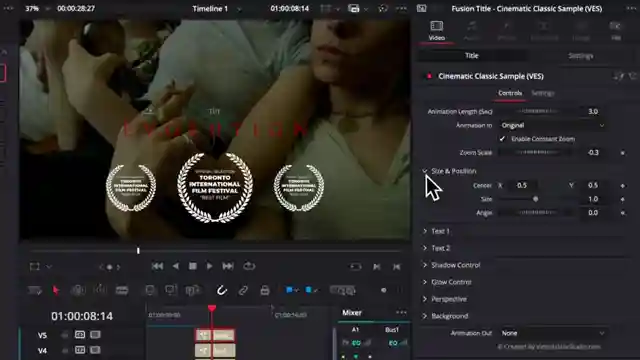640x360 pixels.
Task: Open the Animation In dropdown set to Original
Action: pos(553,125)
